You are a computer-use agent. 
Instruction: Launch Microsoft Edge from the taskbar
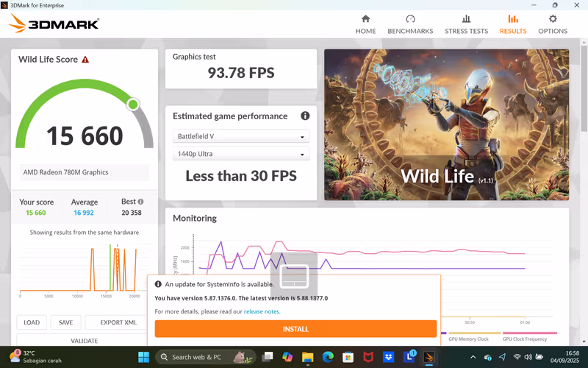pyautogui.click(x=328, y=357)
